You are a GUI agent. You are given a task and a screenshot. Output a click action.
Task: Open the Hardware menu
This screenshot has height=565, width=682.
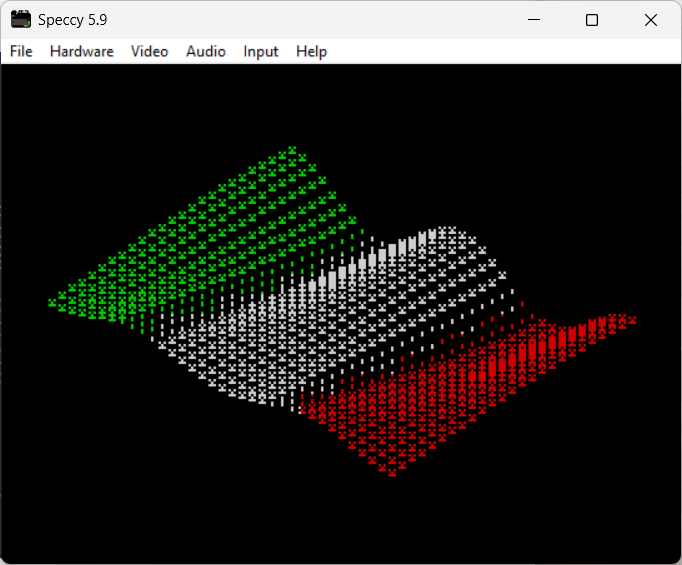point(82,51)
